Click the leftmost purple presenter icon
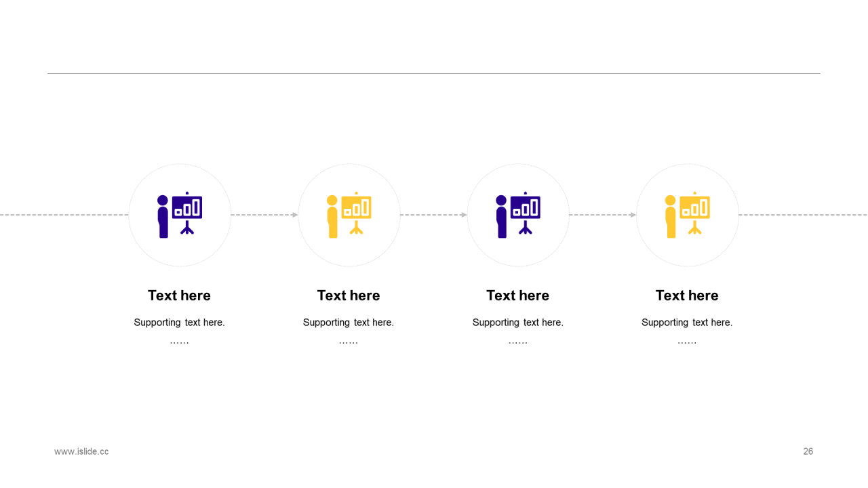This screenshot has height=488, width=868. pos(180,215)
